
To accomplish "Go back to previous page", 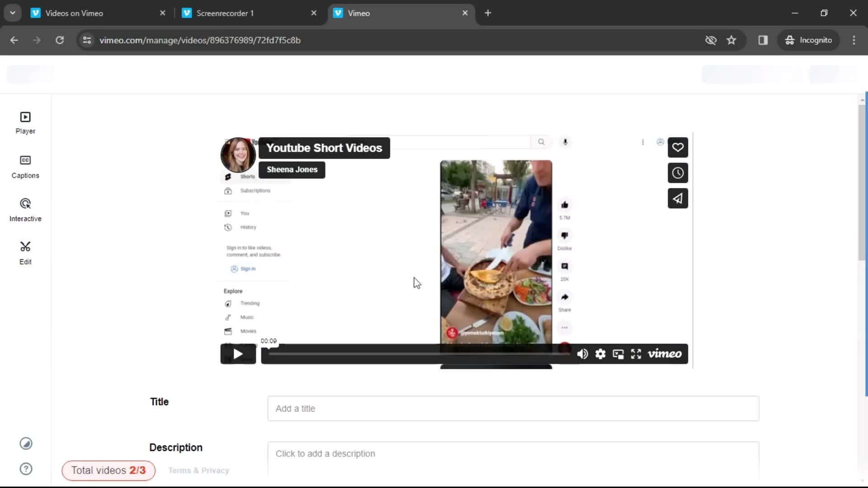I will (x=14, y=40).
